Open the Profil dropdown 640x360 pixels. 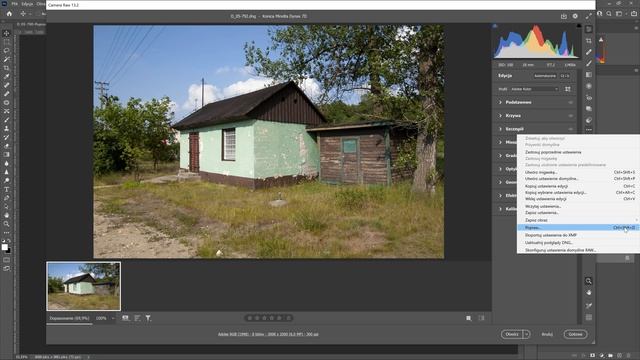point(534,89)
